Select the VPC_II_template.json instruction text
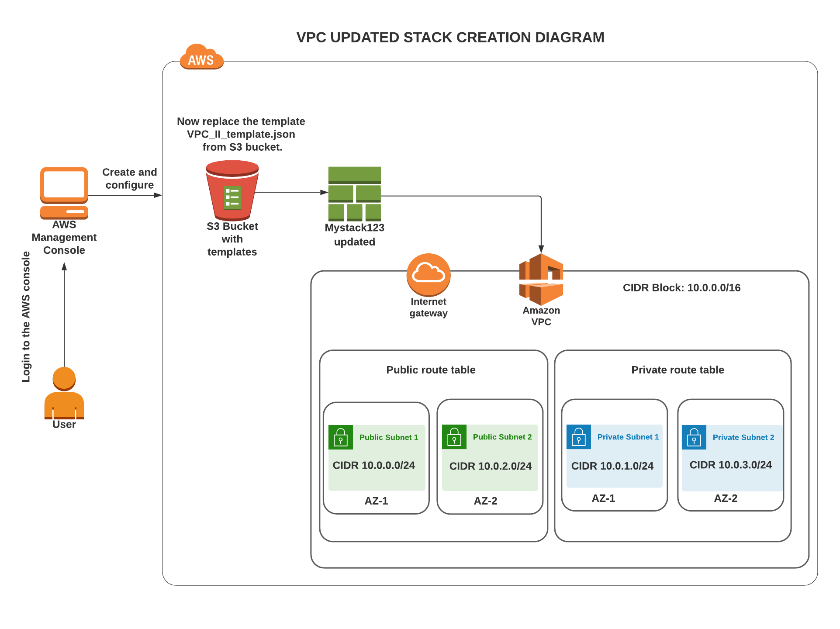This screenshot has width=840, height=629. point(241,134)
